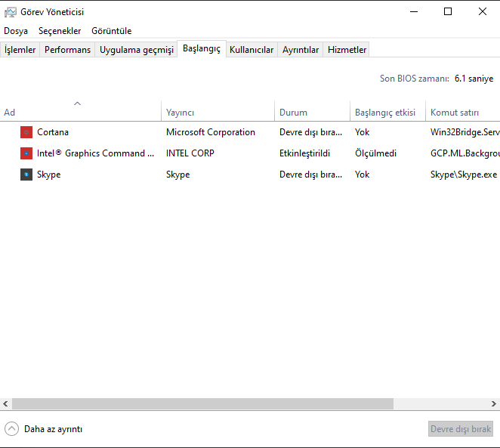Click Skype's Devre dışı bıra... status
500x448 pixels.
310,175
